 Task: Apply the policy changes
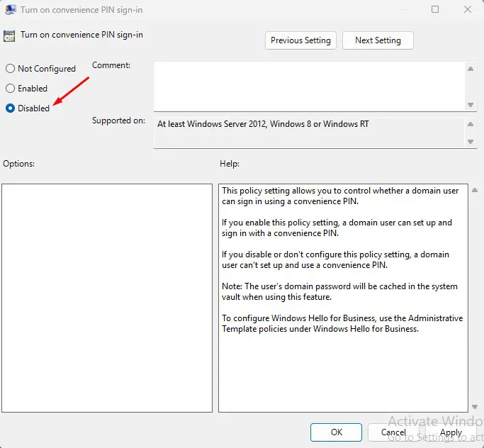coord(451,432)
